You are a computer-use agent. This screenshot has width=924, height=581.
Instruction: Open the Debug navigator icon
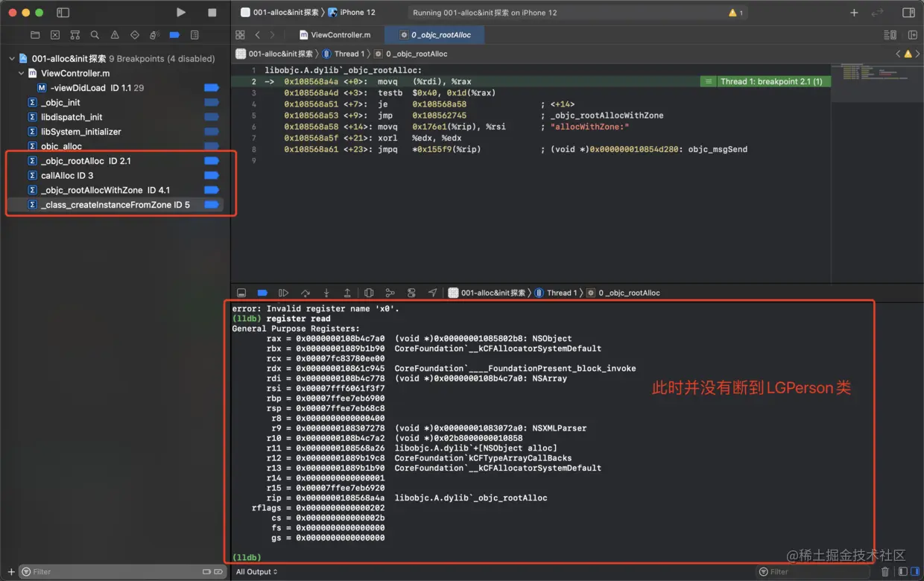(x=154, y=35)
